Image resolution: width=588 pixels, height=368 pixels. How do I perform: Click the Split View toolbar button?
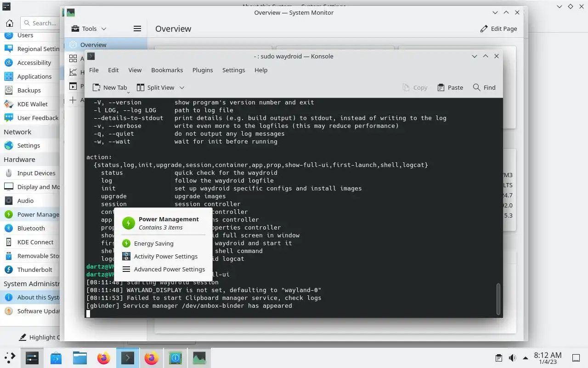[x=155, y=87]
